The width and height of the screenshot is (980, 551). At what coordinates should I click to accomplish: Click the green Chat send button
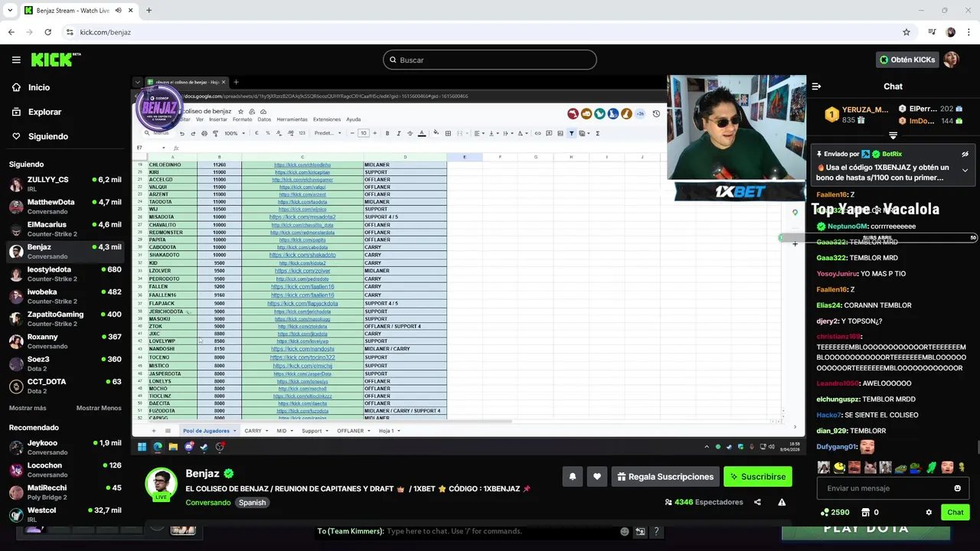click(955, 512)
